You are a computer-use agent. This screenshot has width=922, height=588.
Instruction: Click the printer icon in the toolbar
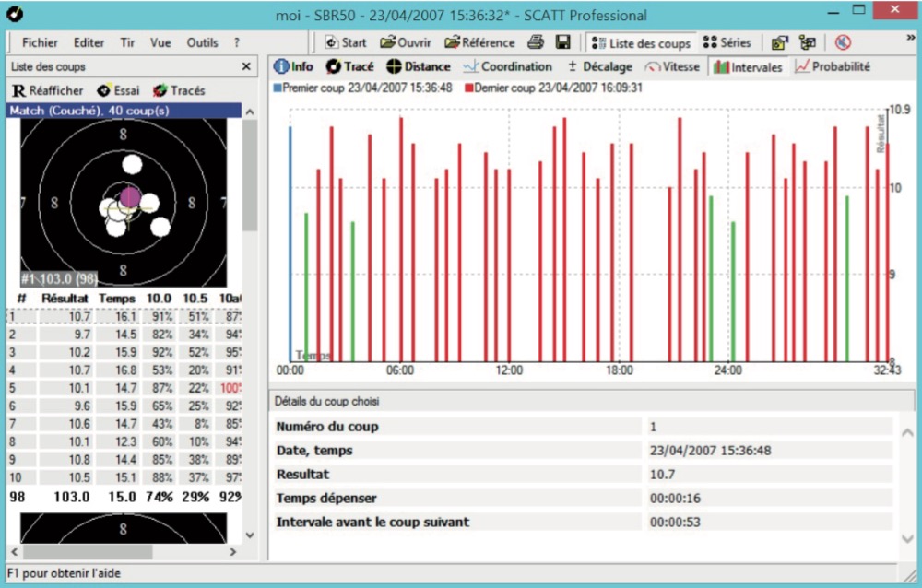(x=535, y=42)
